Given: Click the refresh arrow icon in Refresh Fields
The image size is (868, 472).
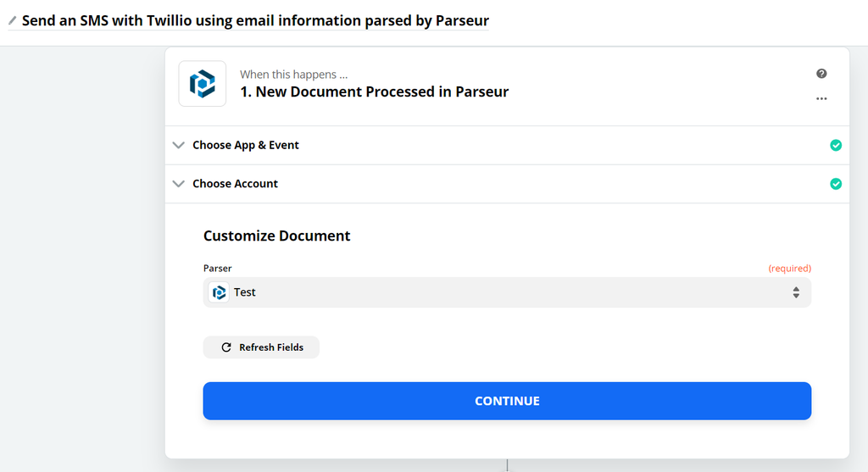Looking at the screenshot, I should click(x=225, y=347).
